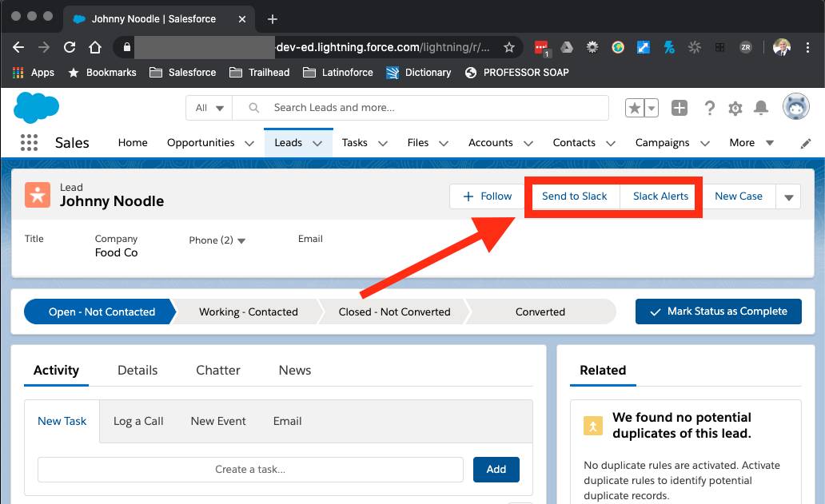Open the Apps grid shortcut
The image size is (825, 504).
tap(33, 73)
